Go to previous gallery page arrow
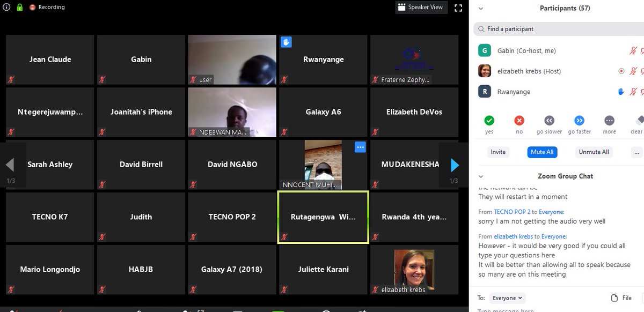 10,165
